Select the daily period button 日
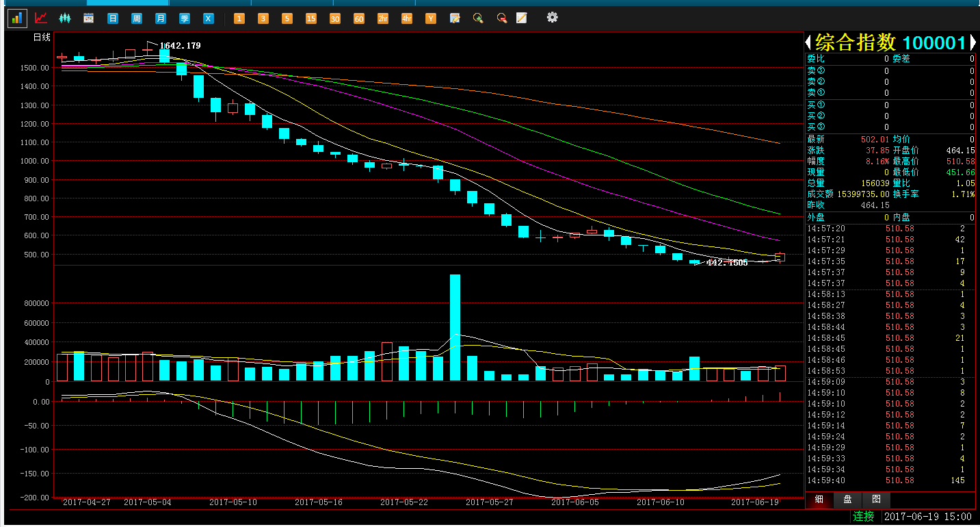Image resolution: width=980 pixels, height=527 pixels. point(113,18)
